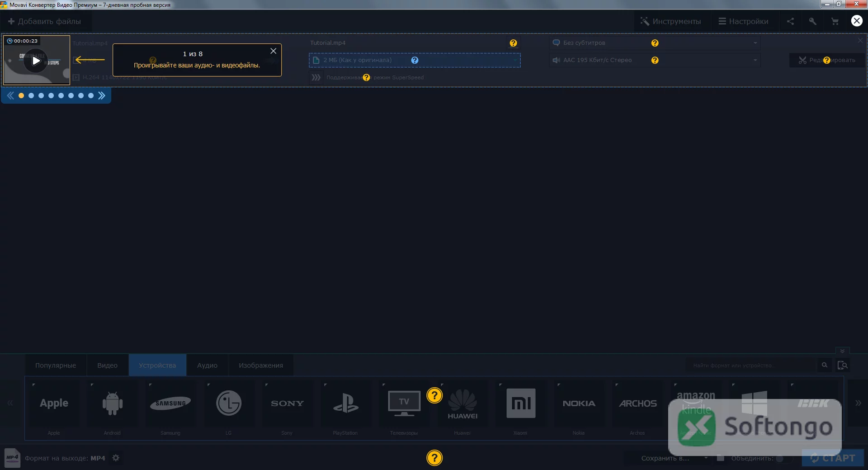Click the magnifier search icon by the format field

pos(825,365)
